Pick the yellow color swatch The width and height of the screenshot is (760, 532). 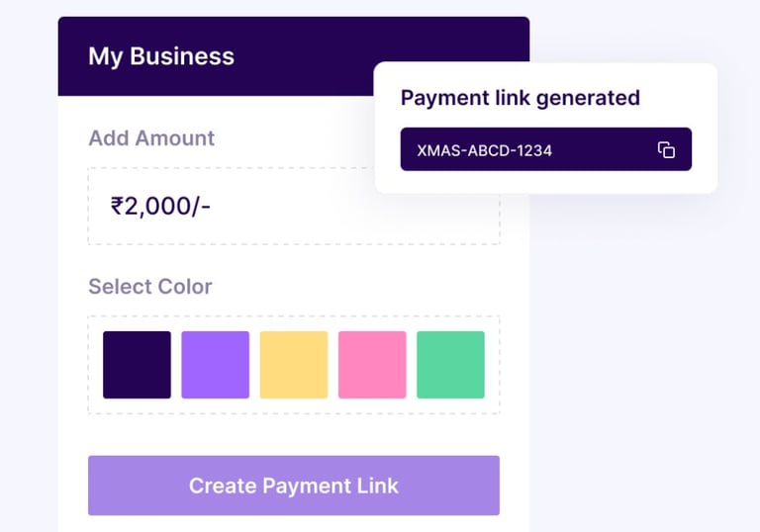click(x=294, y=365)
